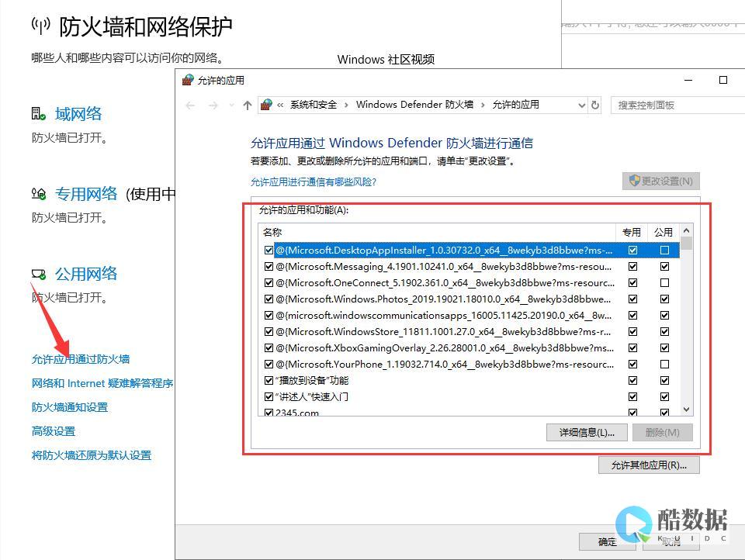Open 高级设置 link

(54, 431)
